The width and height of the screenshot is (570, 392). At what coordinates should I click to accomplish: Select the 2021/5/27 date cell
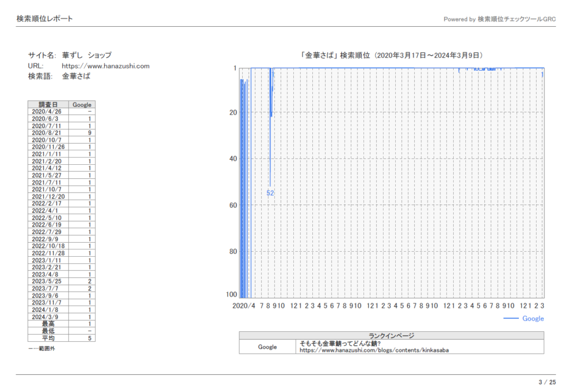point(48,175)
